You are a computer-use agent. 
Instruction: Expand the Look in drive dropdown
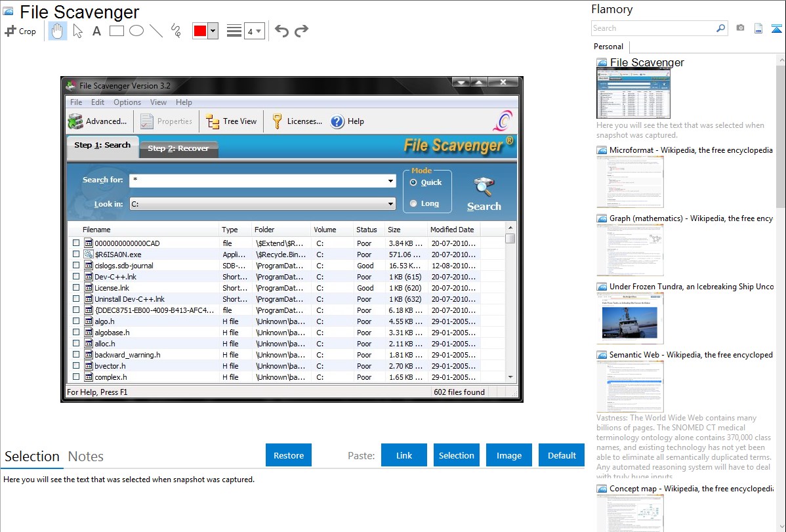(x=390, y=204)
